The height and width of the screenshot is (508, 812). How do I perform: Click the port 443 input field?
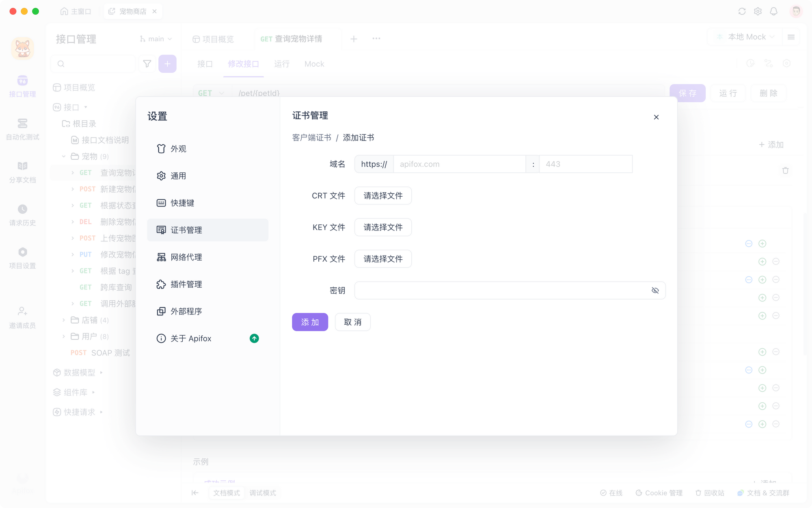585,164
